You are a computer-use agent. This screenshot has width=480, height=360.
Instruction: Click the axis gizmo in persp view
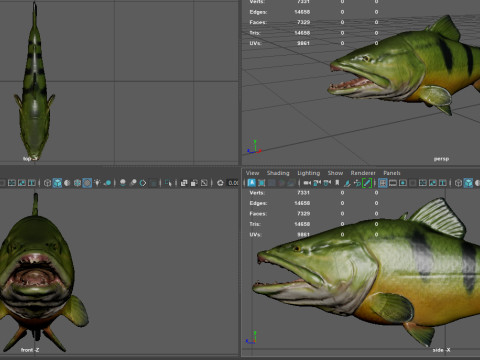[254, 147]
